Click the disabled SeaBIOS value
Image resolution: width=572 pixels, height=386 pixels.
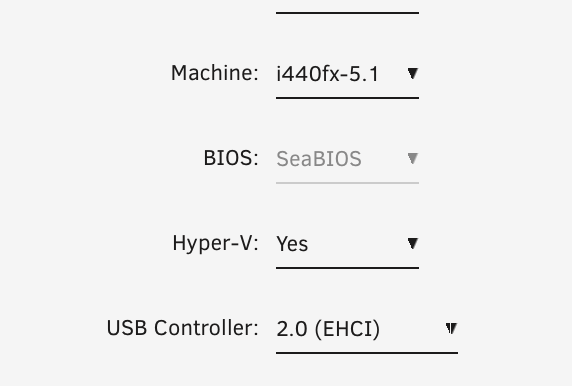tap(319, 159)
